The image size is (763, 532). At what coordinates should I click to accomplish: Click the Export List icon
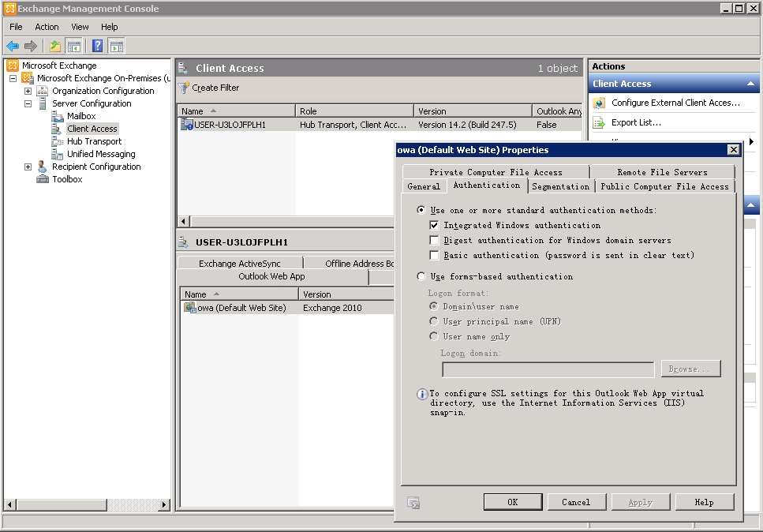pyautogui.click(x=600, y=122)
